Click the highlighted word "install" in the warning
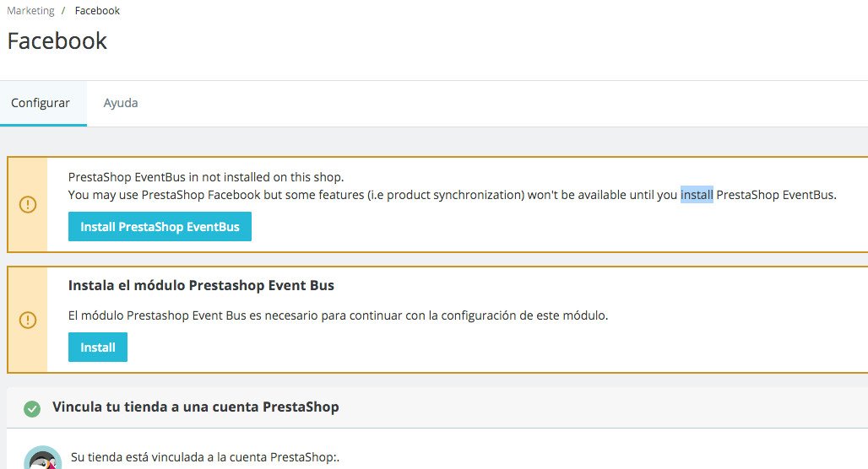The image size is (868, 469). (x=697, y=195)
